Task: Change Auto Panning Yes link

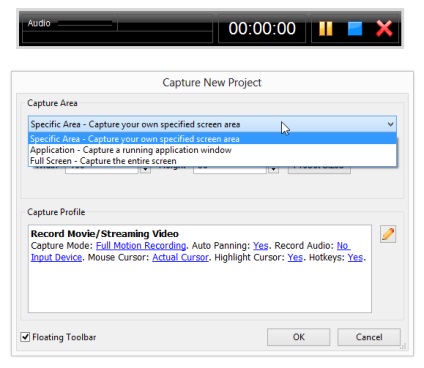Action: tap(260, 246)
